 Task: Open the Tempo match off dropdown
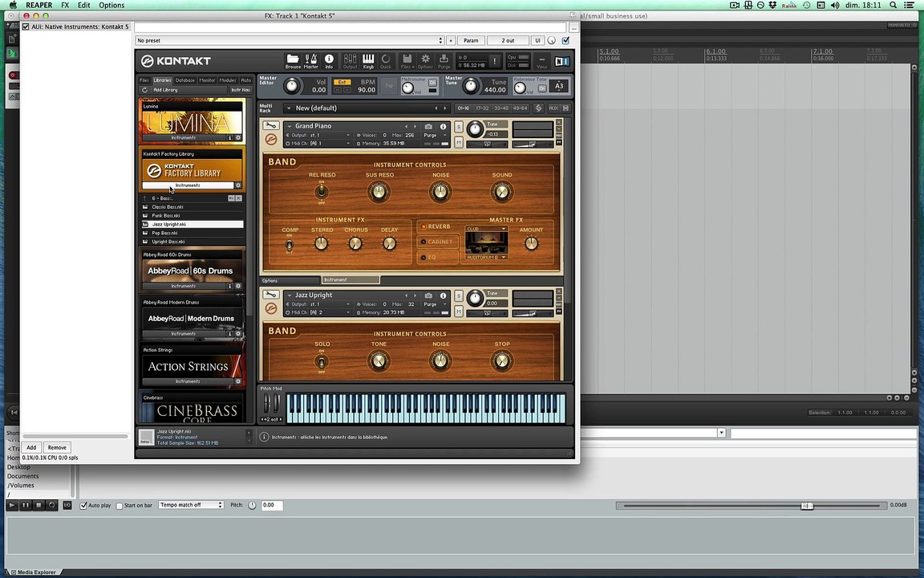point(191,505)
